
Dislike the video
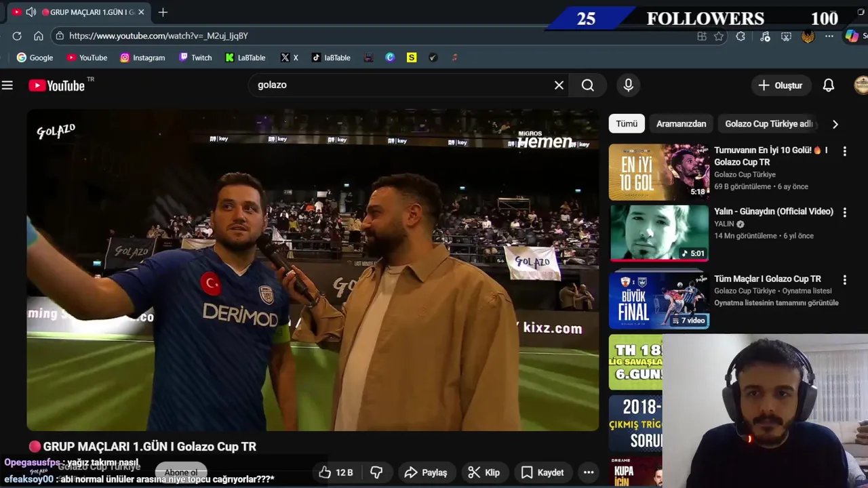coord(377,472)
